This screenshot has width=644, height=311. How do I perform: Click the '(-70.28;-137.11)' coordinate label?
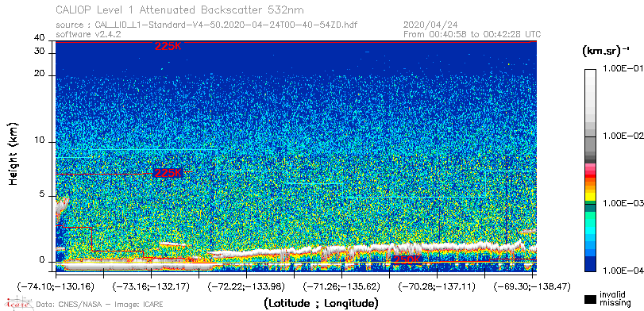point(437,286)
